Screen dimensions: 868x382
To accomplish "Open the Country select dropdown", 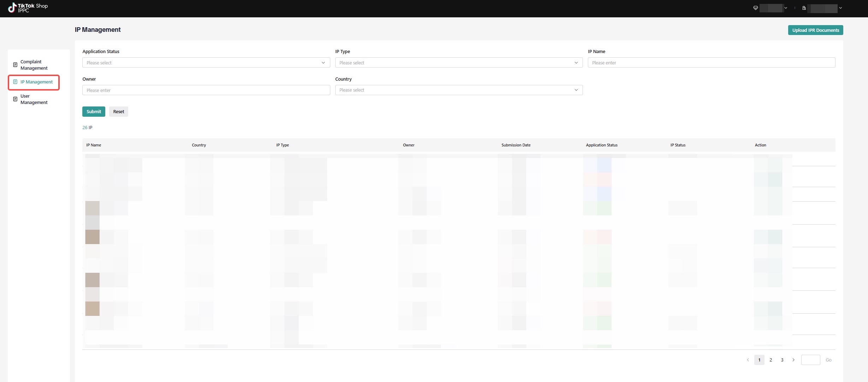I will tap(459, 90).
